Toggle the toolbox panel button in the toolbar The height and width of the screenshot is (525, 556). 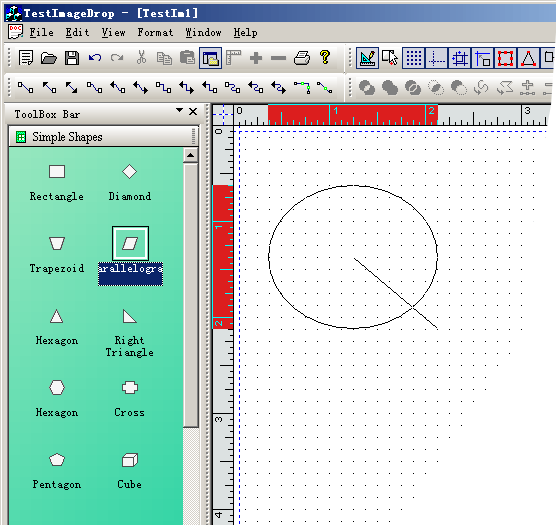click(211, 58)
